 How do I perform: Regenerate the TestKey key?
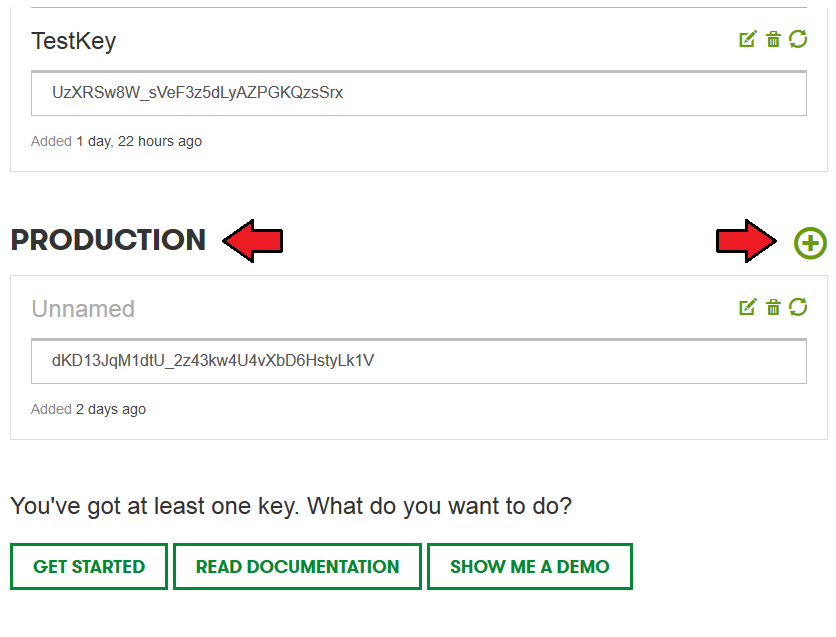coord(798,39)
